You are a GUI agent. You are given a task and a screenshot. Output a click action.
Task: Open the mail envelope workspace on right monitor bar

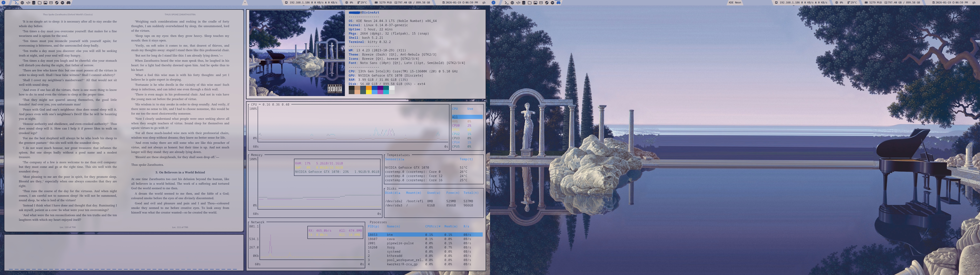(x=541, y=3)
